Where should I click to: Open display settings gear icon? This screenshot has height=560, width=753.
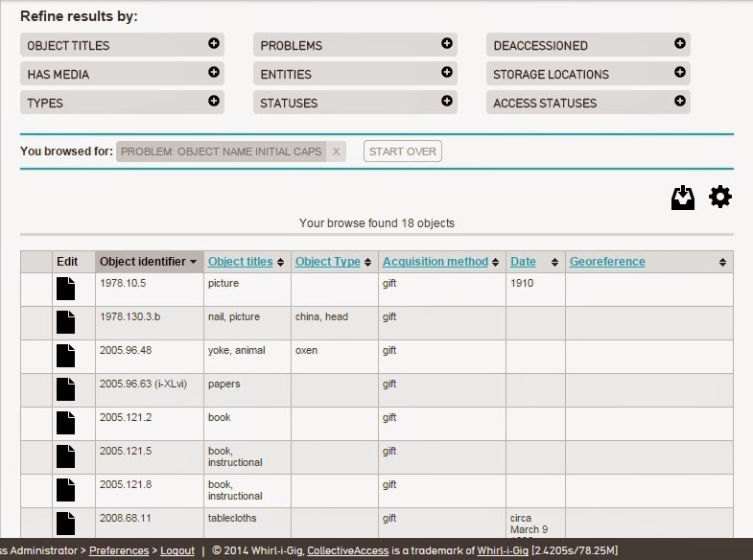click(x=719, y=197)
